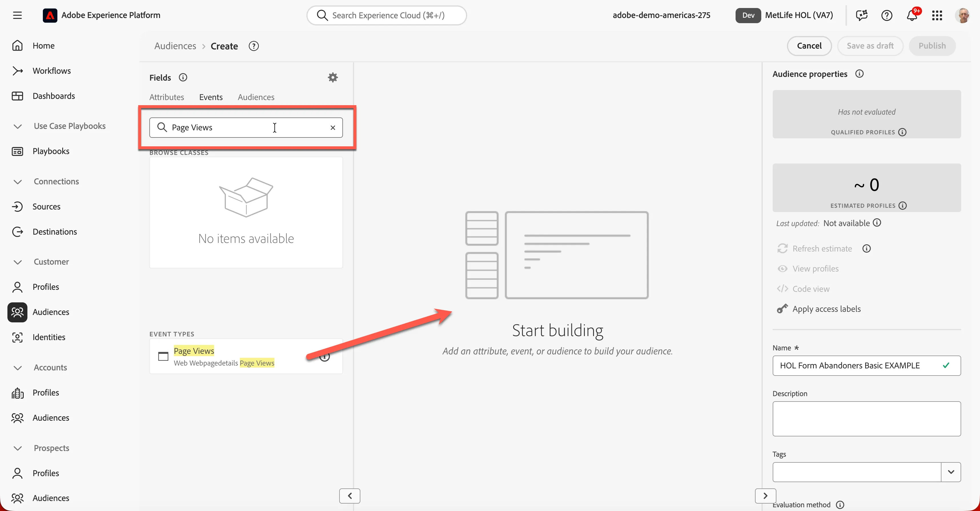The width and height of the screenshot is (980, 511).
Task: Collapse the Fields panel with left chevron
Action: pos(350,496)
